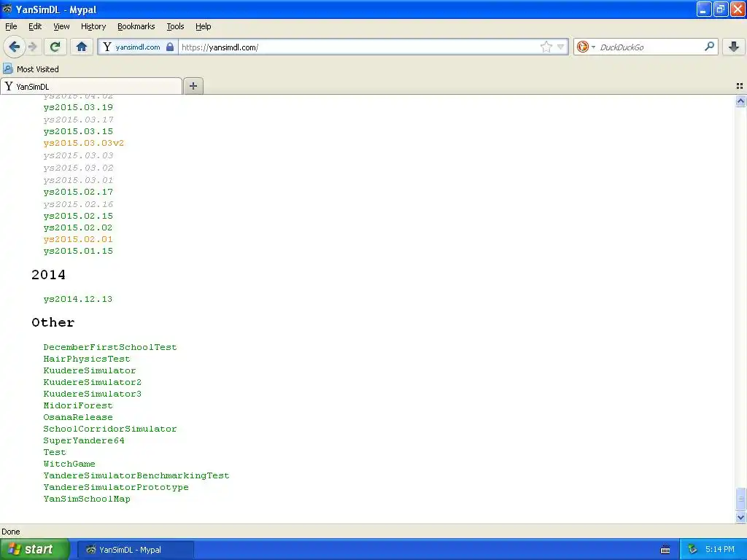
Task: Open the YanSimSchoolMap link
Action: (87, 499)
